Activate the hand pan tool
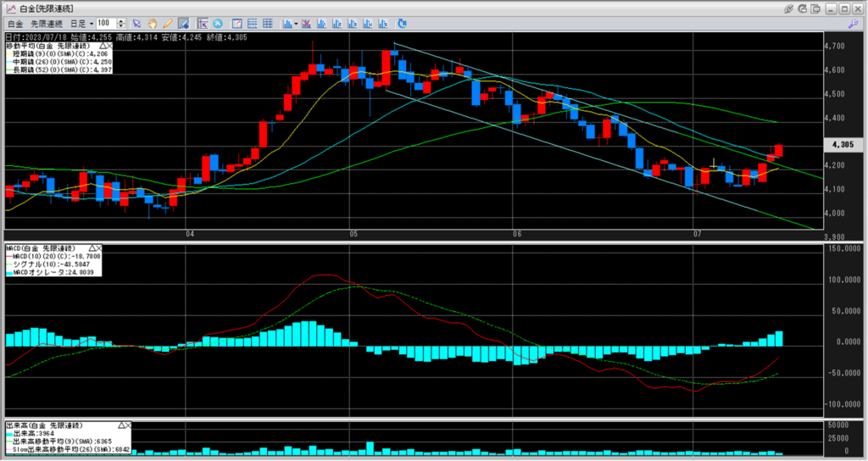The image size is (868, 461). (x=152, y=23)
